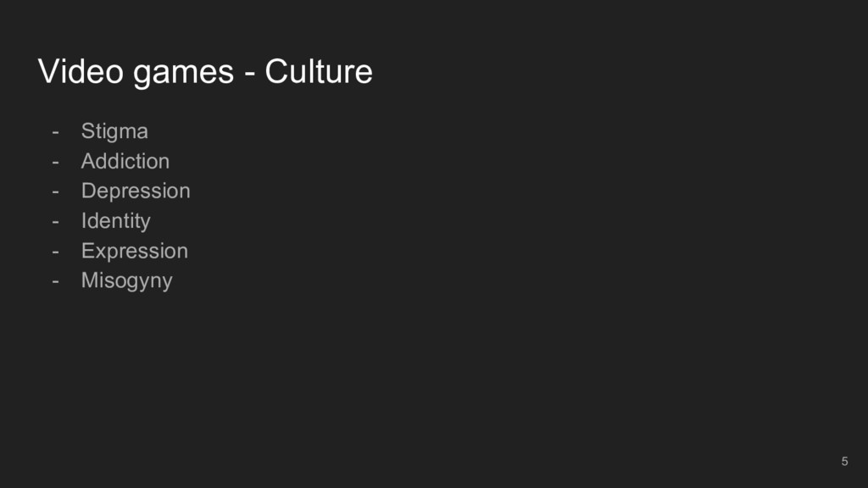Click the dash marker before Depression

(55, 192)
